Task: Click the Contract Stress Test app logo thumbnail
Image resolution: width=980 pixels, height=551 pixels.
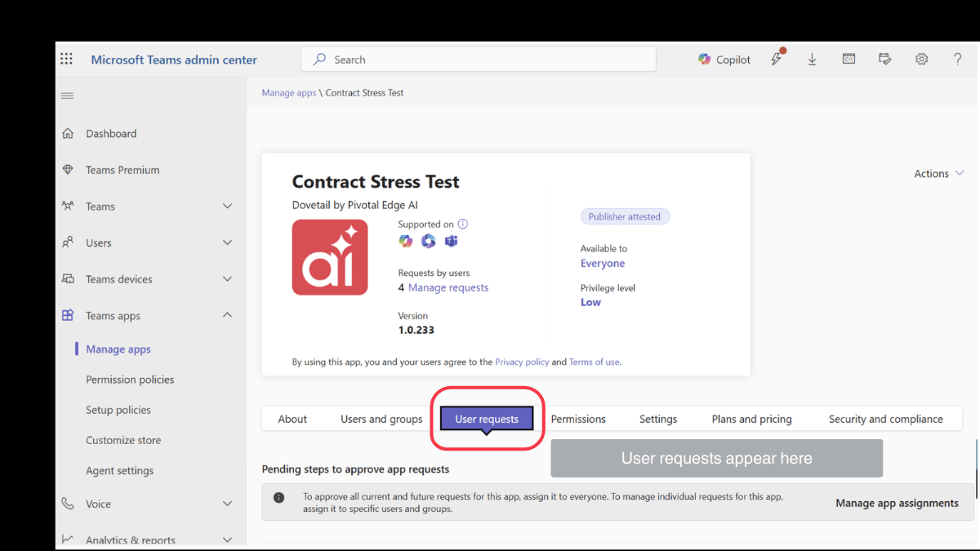Action: (329, 257)
